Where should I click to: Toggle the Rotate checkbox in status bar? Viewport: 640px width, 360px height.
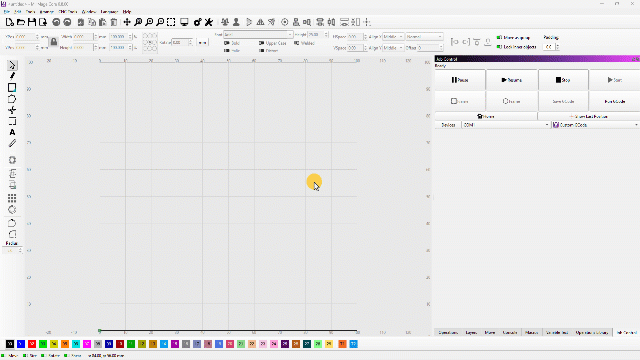tap(51, 356)
